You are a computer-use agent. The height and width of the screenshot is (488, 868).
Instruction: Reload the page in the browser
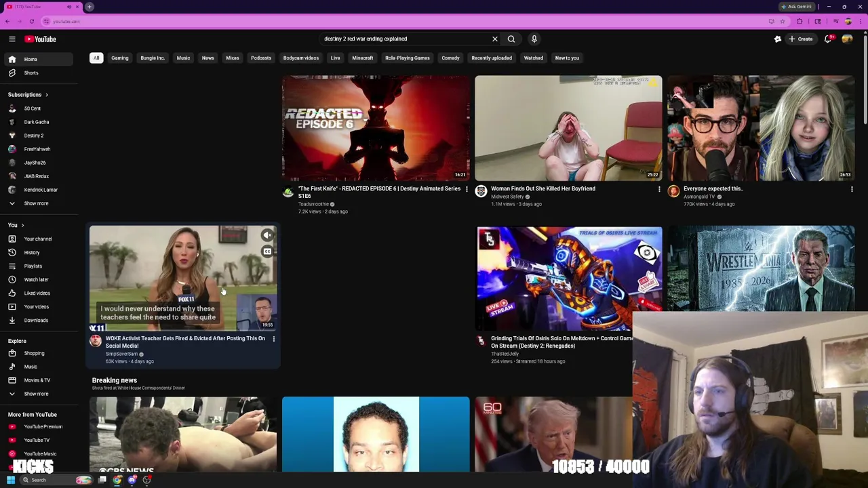click(x=31, y=22)
